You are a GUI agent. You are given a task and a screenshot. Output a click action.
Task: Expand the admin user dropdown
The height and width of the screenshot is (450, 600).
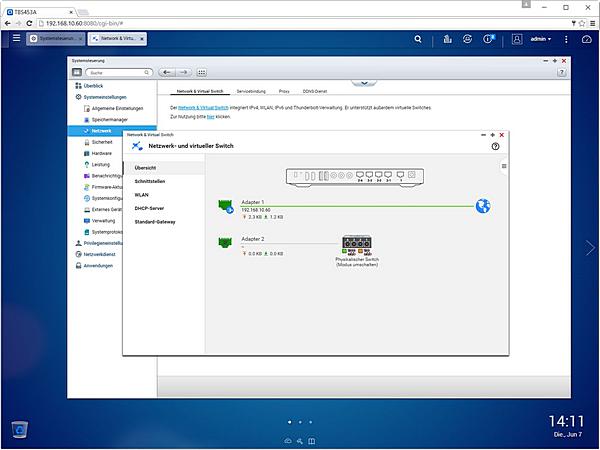click(541, 39)
